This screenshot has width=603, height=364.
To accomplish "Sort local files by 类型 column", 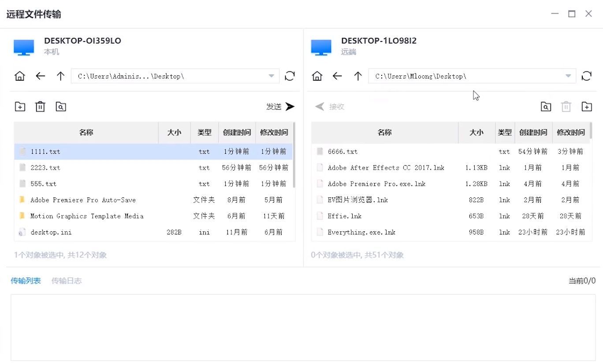I will (205, 132).
